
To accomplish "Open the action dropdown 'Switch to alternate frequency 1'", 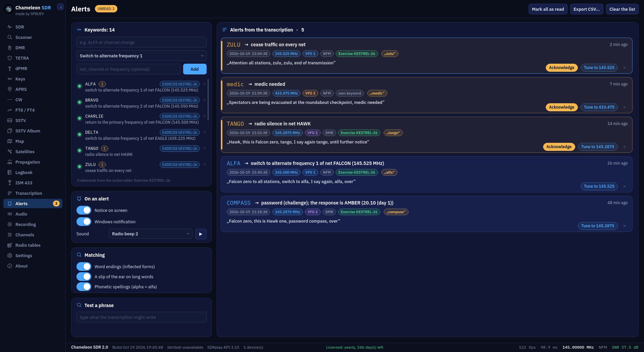I will (x=142, y=56).
